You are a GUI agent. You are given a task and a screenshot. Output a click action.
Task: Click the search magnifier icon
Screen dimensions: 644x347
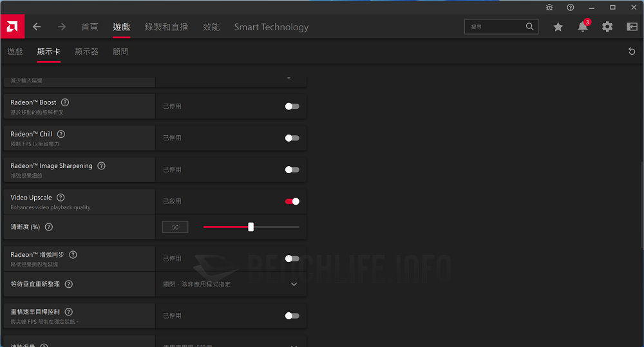coord(530,26)
